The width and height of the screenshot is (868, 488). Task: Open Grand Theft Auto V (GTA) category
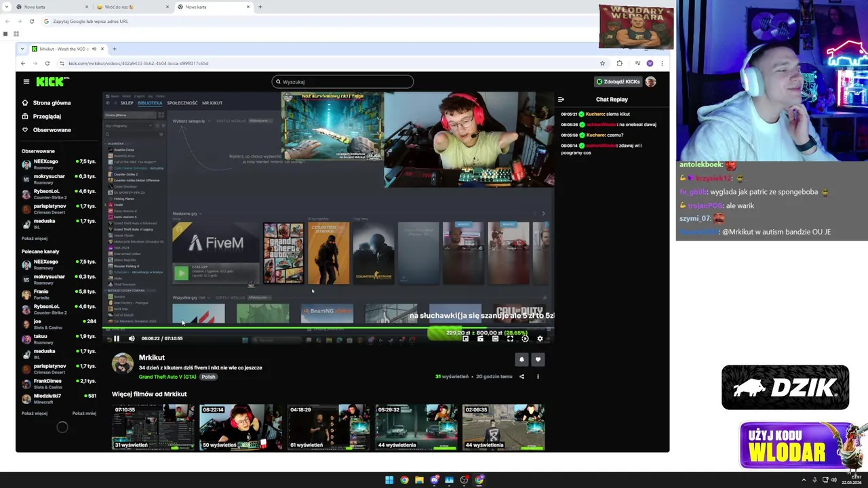[167, 377]
